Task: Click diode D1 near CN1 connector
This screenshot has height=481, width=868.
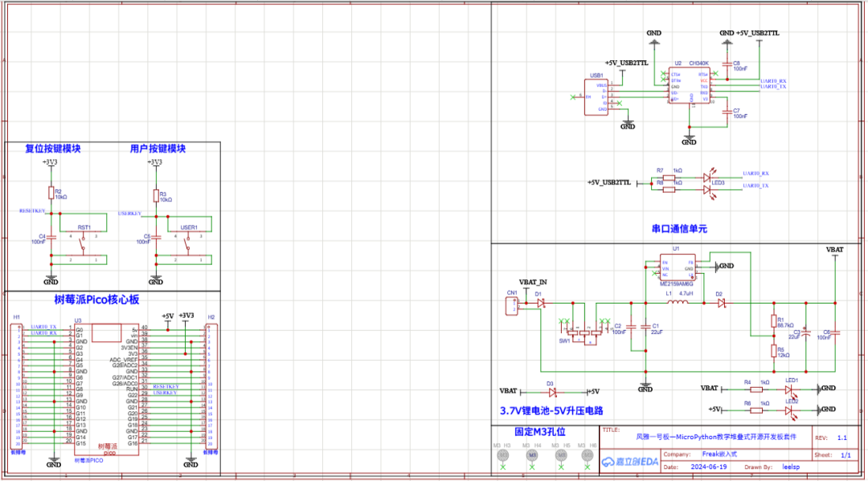Action: (540, 303)
